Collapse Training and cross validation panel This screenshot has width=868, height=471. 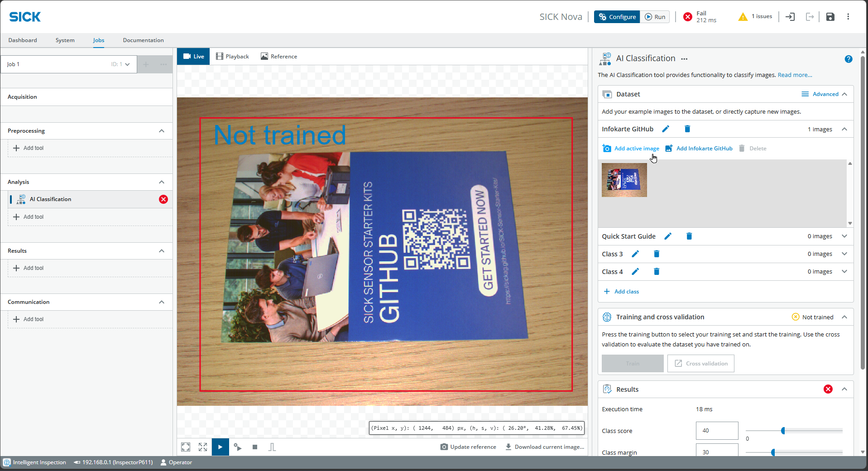[844, 317]
